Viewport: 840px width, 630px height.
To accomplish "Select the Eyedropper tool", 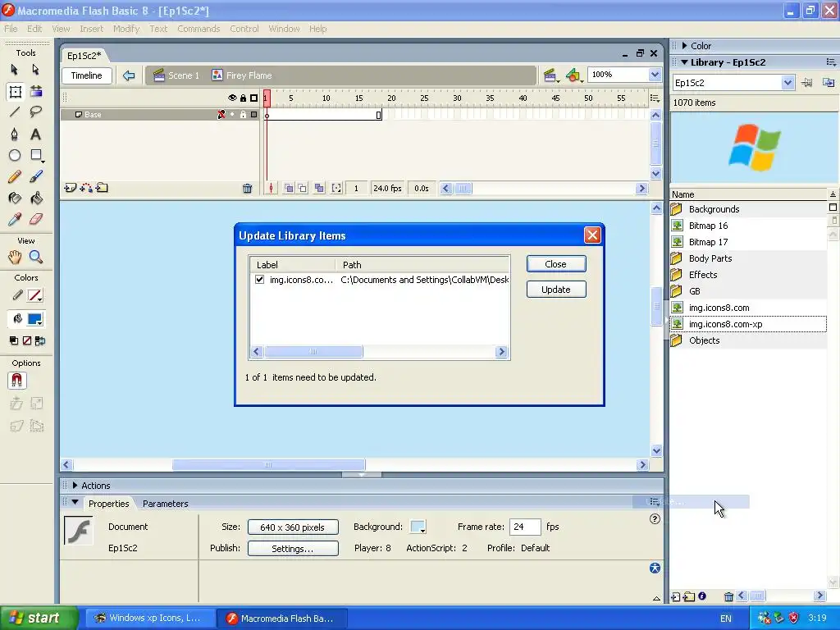I will tap(15, 219).
